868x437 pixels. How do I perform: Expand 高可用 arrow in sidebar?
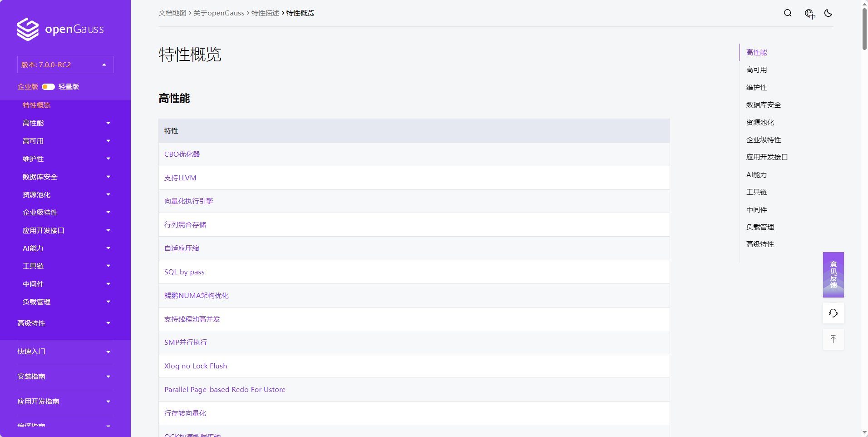[x=108, y=141]
